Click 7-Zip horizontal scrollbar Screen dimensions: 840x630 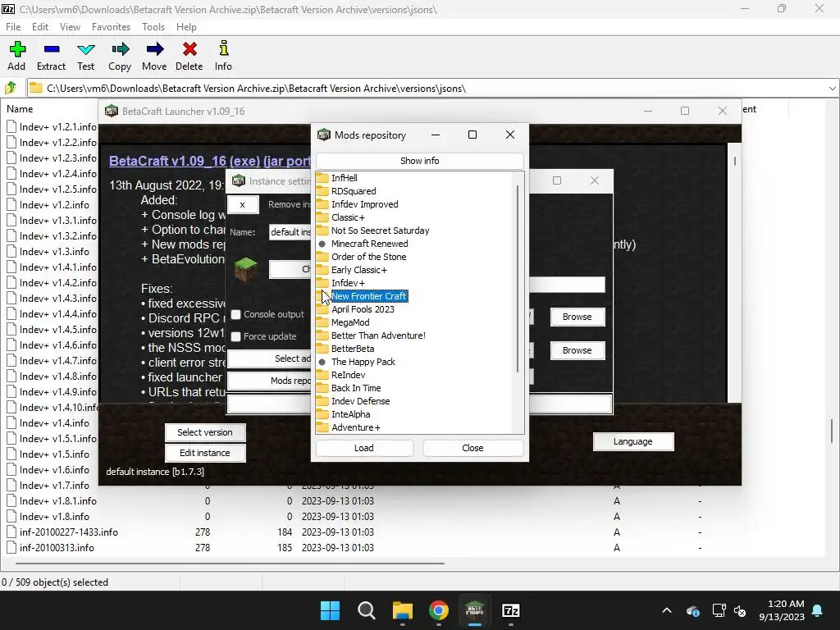231,563
